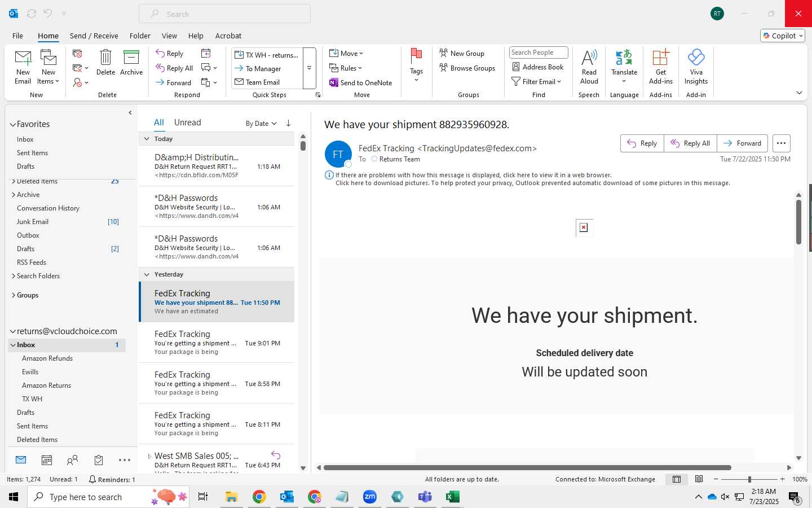
Task: Switch to Calendar view in navigation bar
Action: 47,460
